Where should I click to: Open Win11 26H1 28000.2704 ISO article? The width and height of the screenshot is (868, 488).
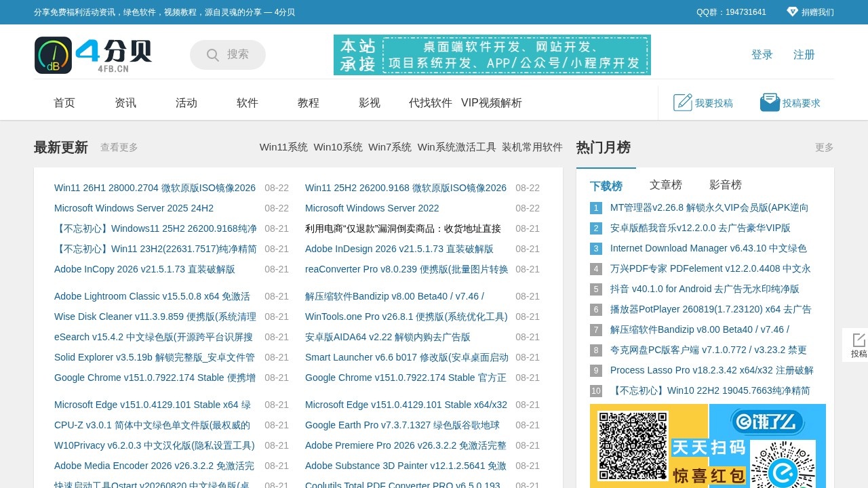[x=155, y=188]
